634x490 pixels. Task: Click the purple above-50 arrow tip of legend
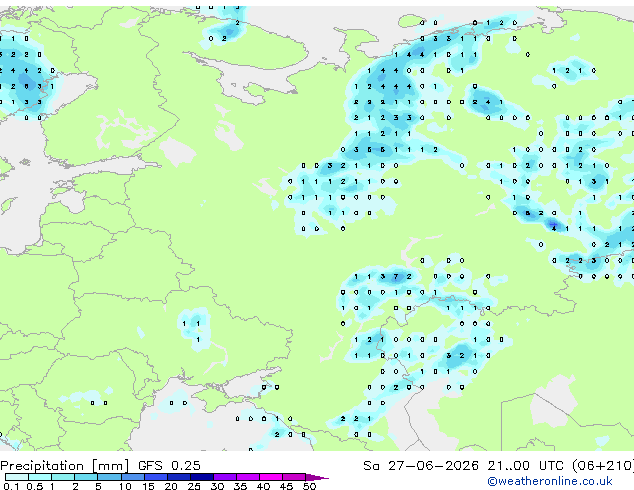(x=317, y=477)
